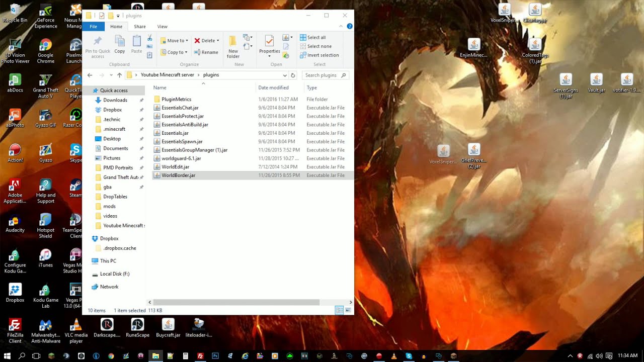Go up one folder with the up arrow

pos(119,75)
